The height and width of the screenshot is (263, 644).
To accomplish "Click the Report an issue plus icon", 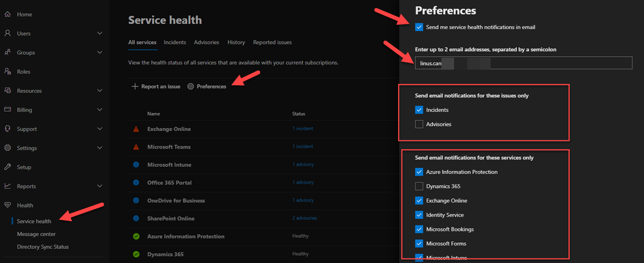I will (x=135, y=87).
